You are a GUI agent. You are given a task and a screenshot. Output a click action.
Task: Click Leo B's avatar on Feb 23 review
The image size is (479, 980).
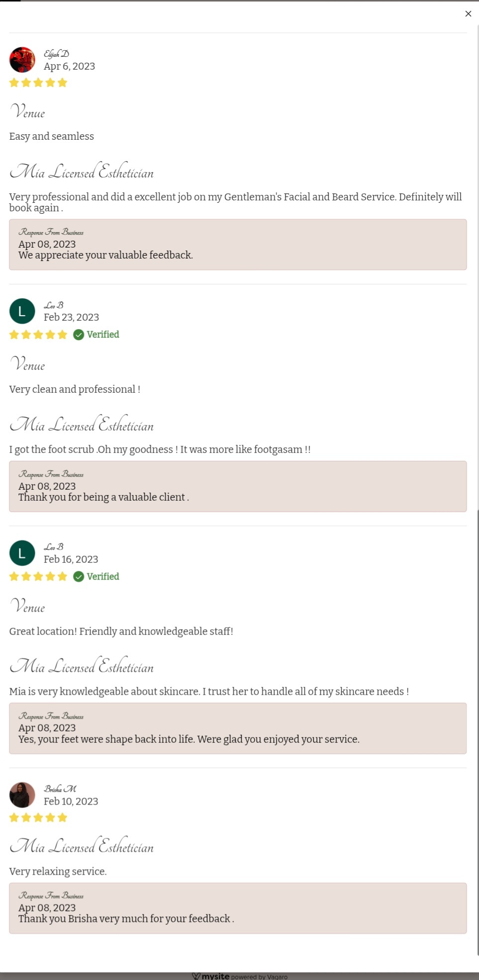(22, 311)
